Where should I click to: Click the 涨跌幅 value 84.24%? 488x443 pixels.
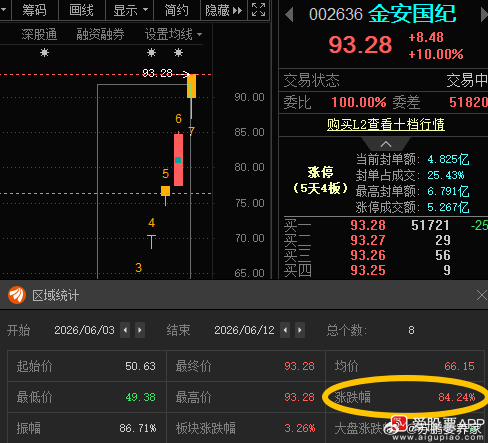[x=457, y=397]
